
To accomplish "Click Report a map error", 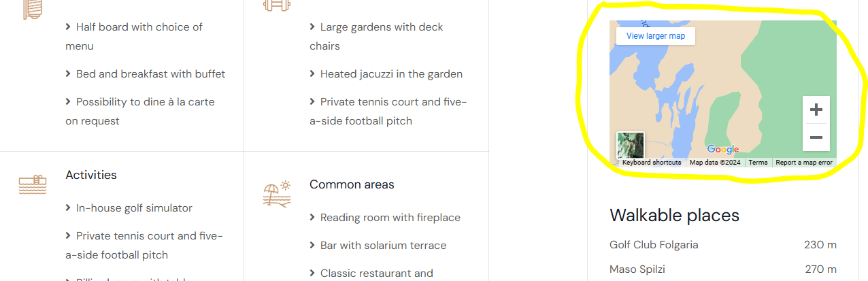I will [804, 163].
